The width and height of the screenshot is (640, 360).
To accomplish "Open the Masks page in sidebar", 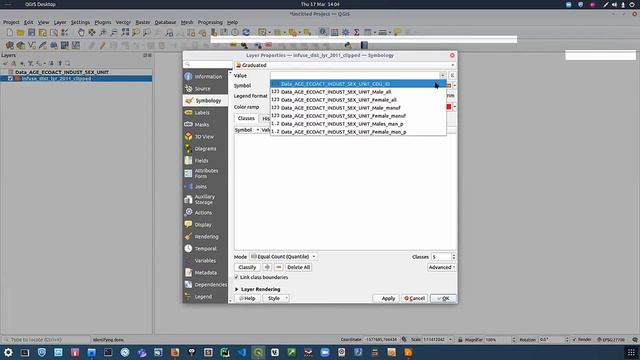I will [x=205, y=124].
